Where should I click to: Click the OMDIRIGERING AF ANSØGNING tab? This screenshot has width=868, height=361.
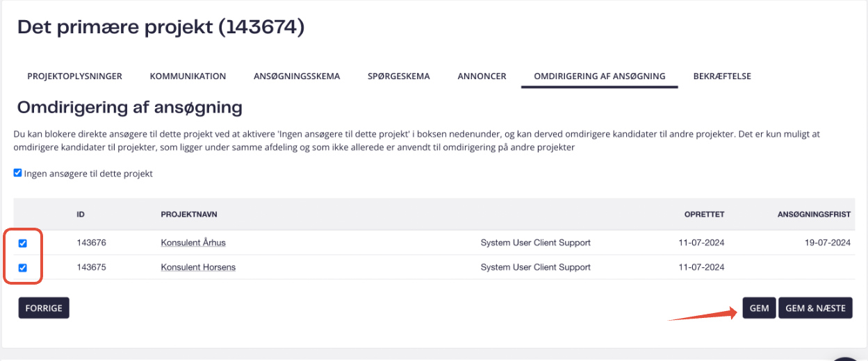coord(599,76)
